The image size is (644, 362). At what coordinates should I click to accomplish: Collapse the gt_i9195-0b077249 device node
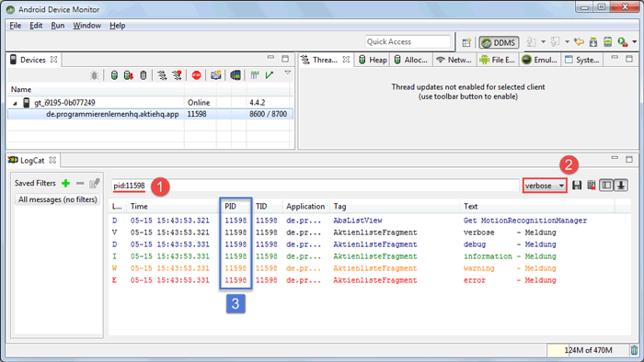click(15, 103)
